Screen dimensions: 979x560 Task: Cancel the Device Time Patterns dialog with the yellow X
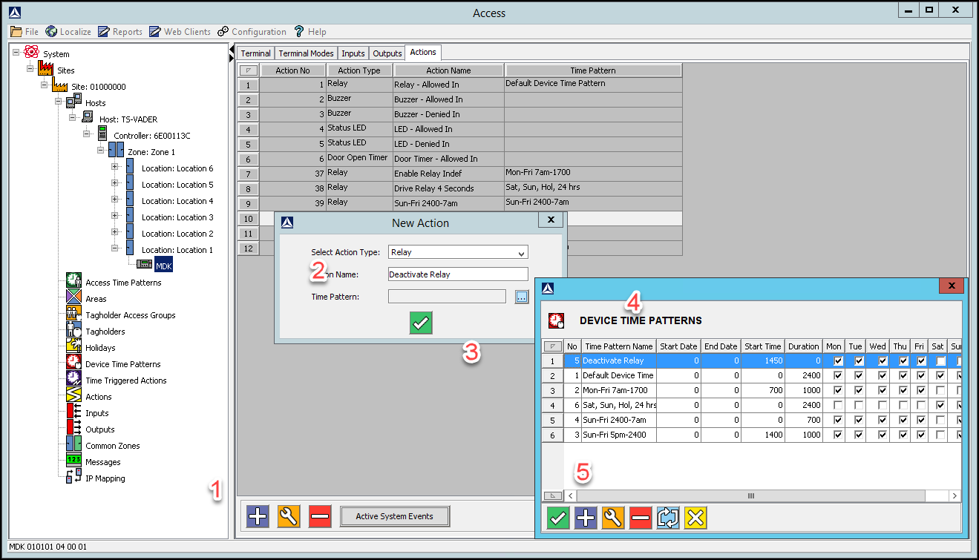pyautogui.click(x=695, y=518)
